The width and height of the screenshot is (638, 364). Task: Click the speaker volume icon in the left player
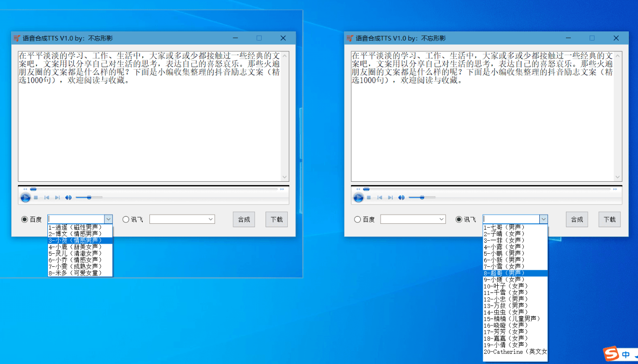68,197
